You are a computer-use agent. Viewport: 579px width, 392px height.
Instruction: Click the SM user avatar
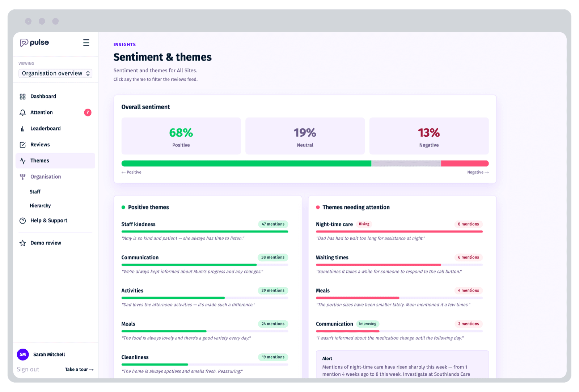click(23, 354)
